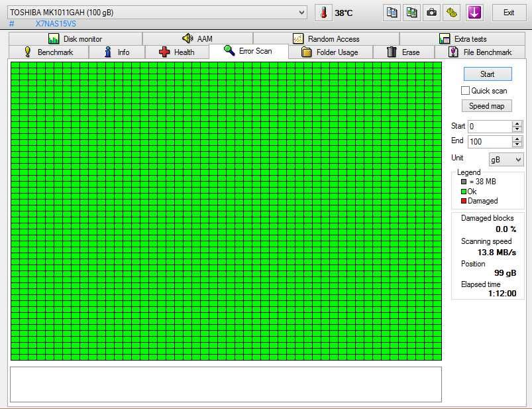Screen dimensions: 532x409
Task: Copy info to clipboard icon
Action: [392, 13]
